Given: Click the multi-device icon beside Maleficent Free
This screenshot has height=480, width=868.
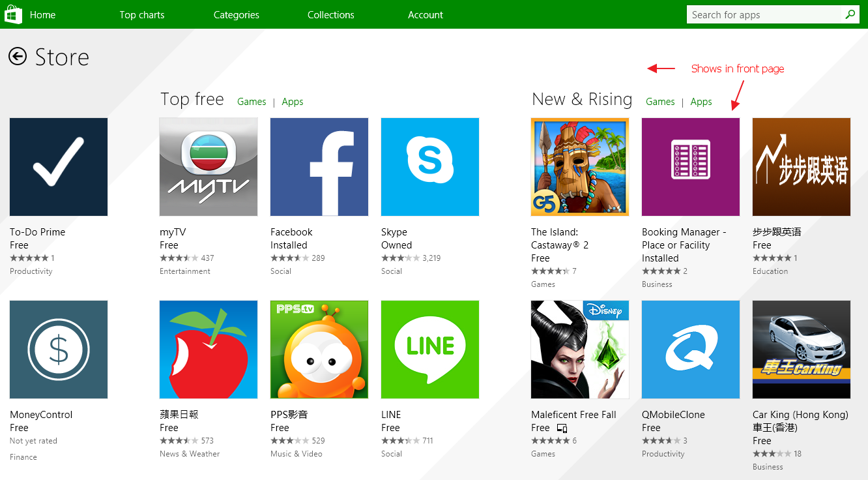Looking at the screenshot, I should (x=562, y=428).
